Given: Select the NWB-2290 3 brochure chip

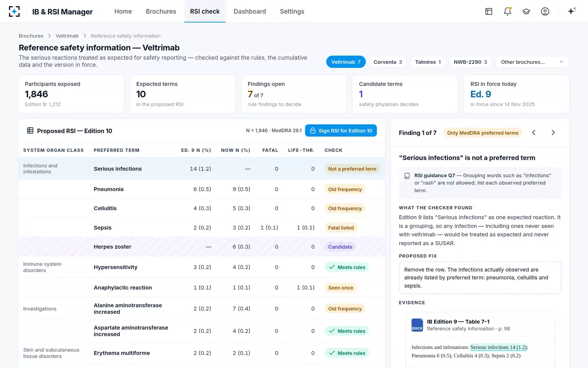Looking at the screenshot, I should [470, 62].
